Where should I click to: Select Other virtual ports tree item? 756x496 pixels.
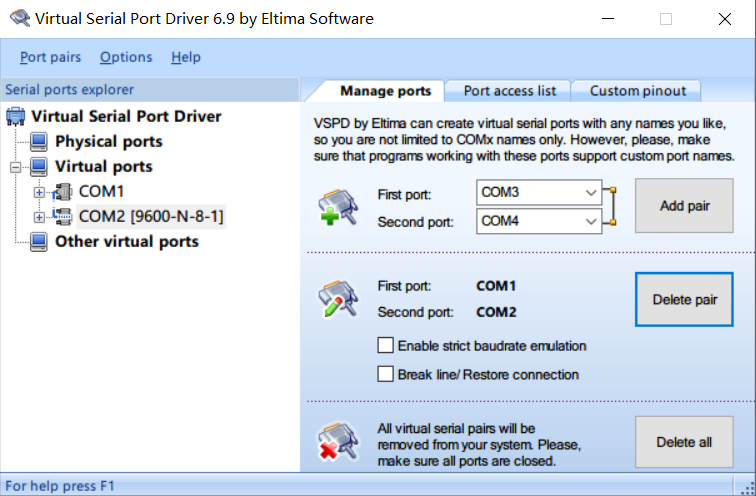click(126, 241)
